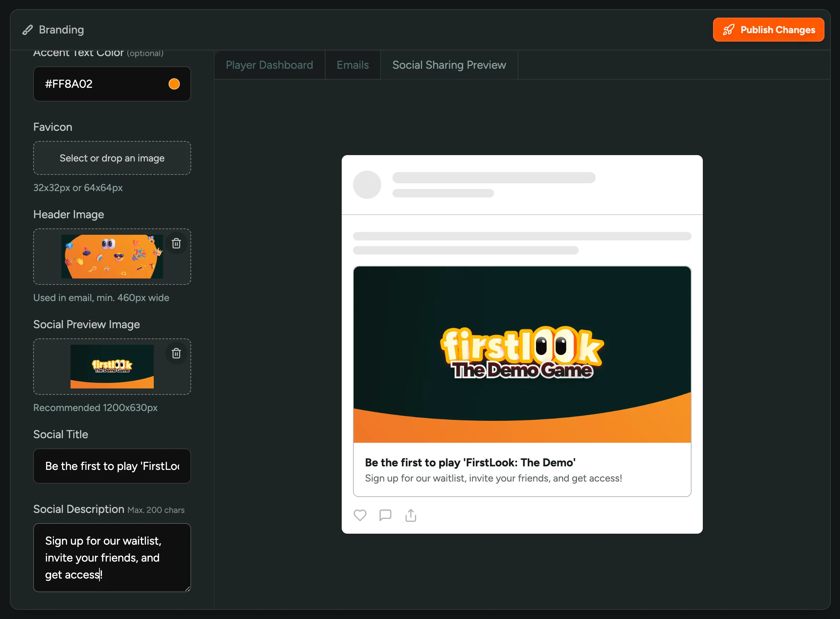This screenshot has height=619, width=840.
Task: Click the Select or drop Social Preview image
Action: tap(111, 367)
